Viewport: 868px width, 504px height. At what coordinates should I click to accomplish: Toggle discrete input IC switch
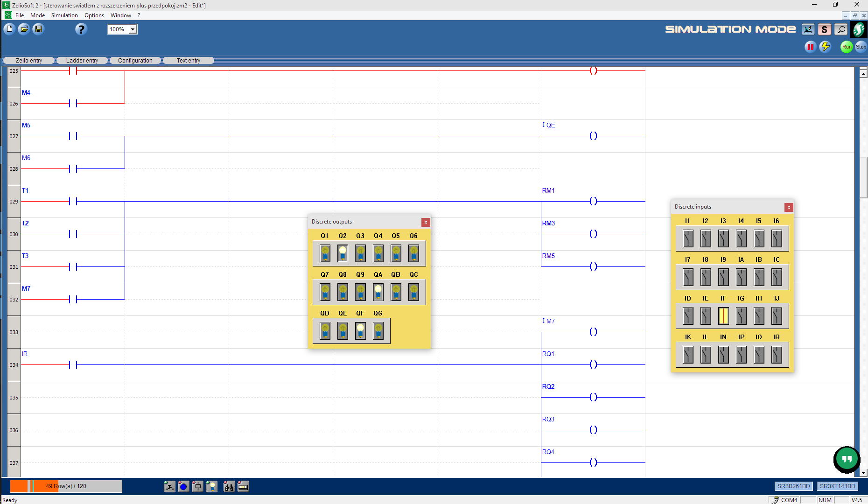point(777,277)
